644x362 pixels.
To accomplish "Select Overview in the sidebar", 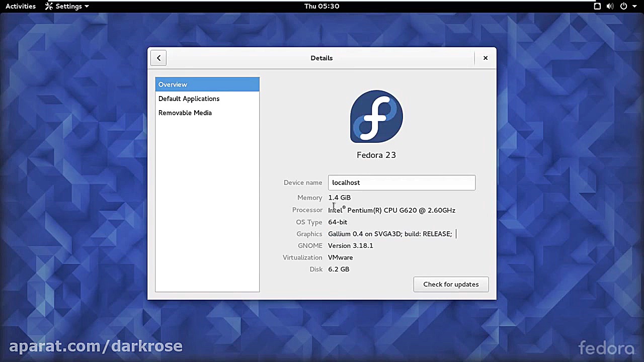I will (207, 84).
